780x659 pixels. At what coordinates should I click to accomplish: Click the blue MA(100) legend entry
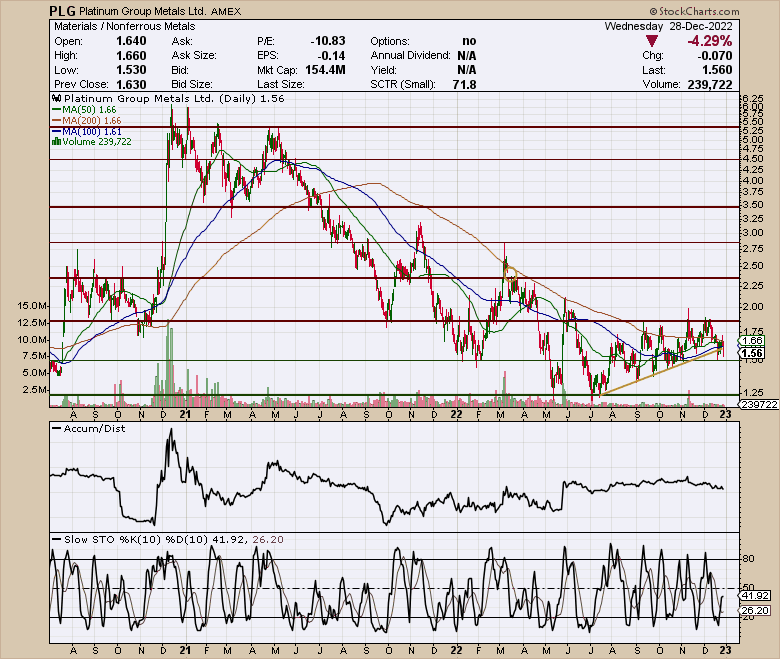pos(86,131)
